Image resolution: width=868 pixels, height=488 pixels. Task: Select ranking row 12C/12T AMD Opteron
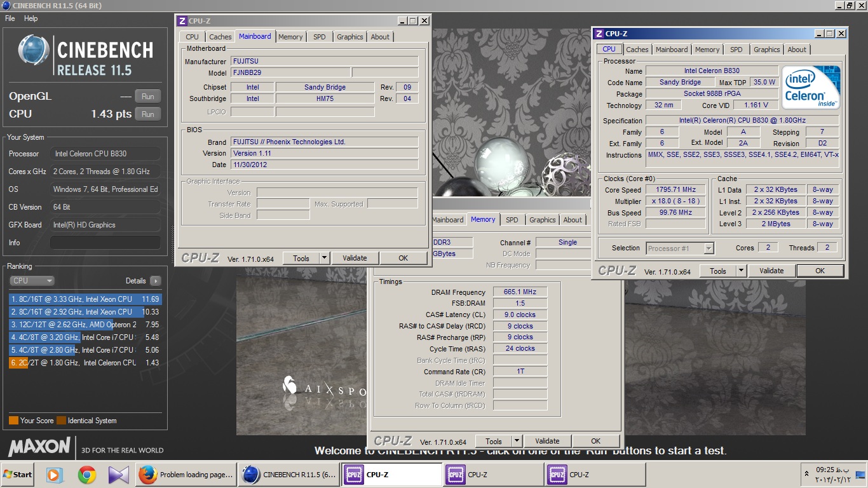85,325
